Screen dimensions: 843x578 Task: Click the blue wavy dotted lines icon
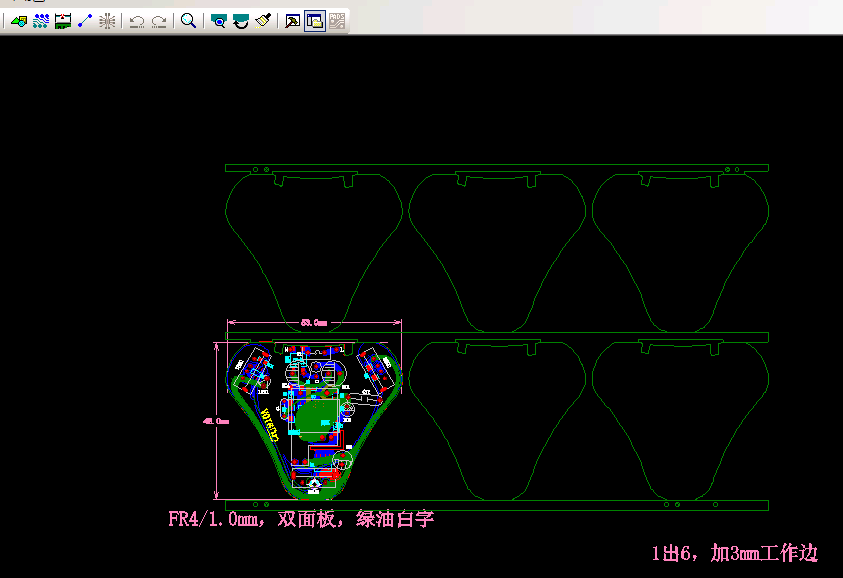click(x=41, y=20)
